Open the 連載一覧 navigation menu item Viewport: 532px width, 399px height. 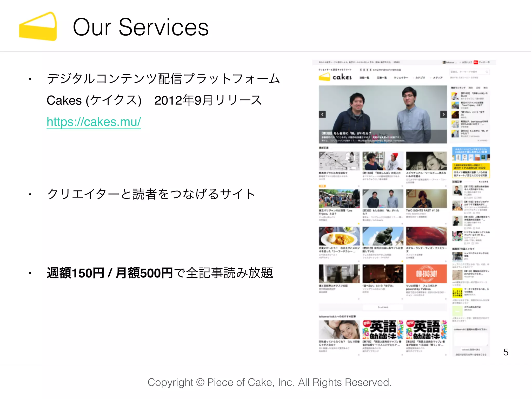(364, 78)
